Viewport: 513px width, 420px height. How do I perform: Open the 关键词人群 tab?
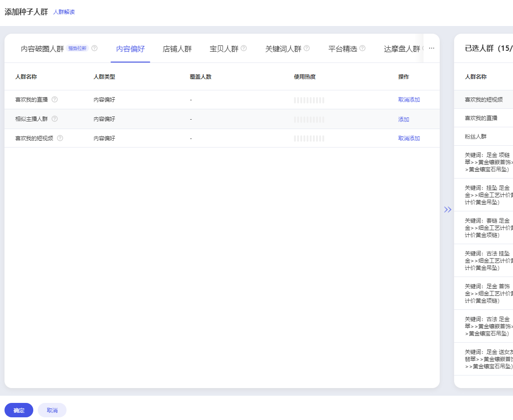[x=283, y=49]
